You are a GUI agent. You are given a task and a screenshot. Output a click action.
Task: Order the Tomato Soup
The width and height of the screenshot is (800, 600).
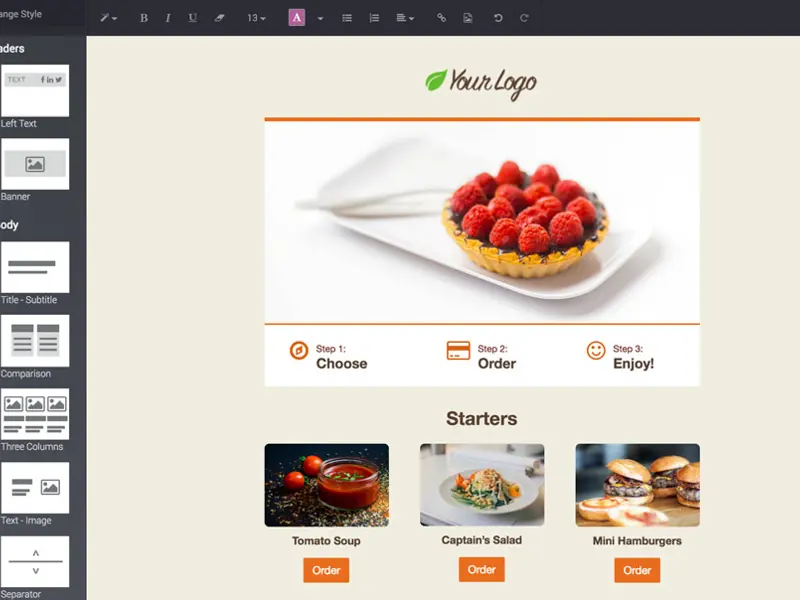[x=326, y=570]
